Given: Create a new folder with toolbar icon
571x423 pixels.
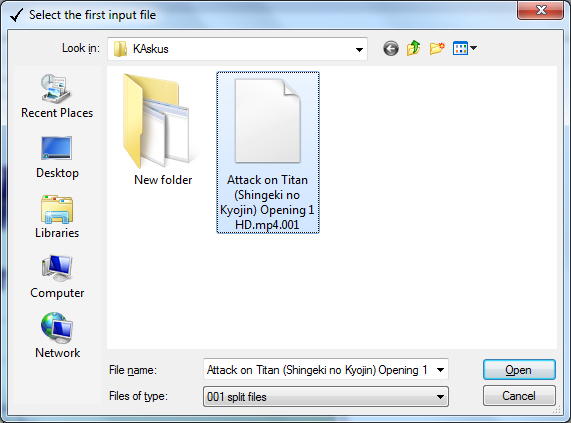Looking at the screenshot, I should [437, 48].
